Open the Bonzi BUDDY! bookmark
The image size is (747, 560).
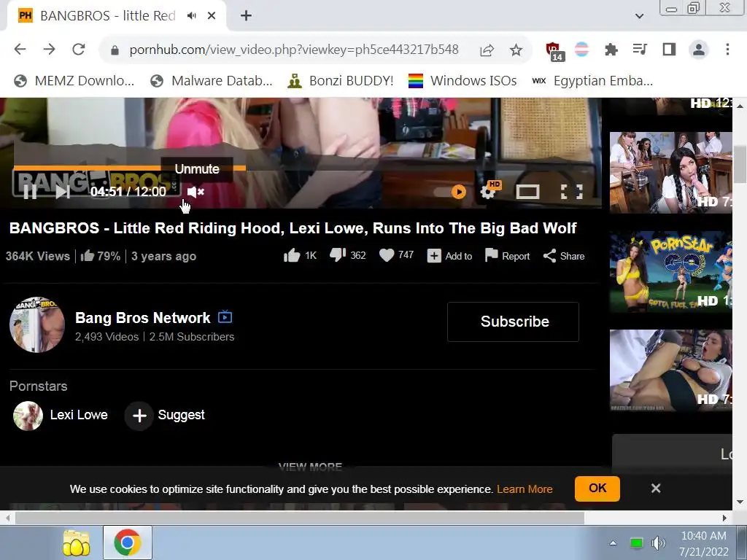point(341,81)
